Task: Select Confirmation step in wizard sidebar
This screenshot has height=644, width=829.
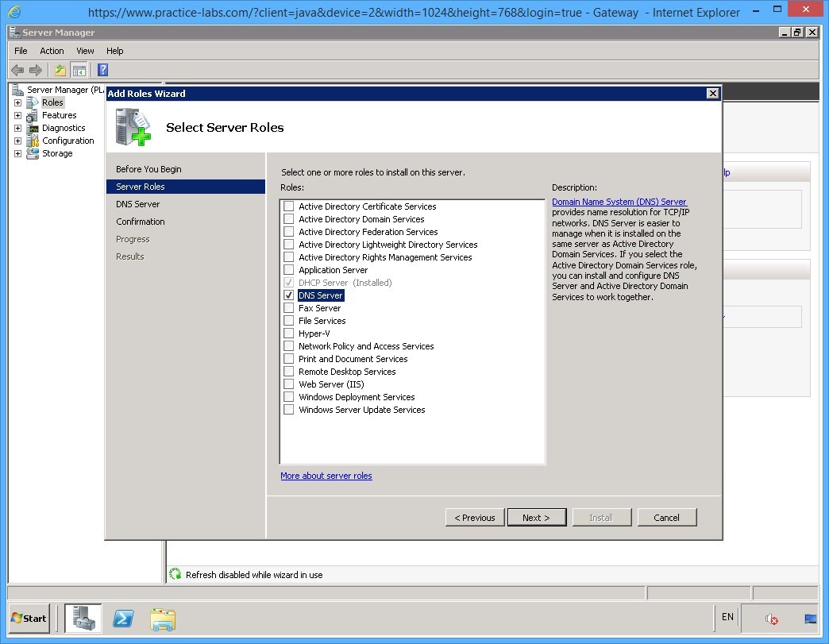Action: coord(140,222)
